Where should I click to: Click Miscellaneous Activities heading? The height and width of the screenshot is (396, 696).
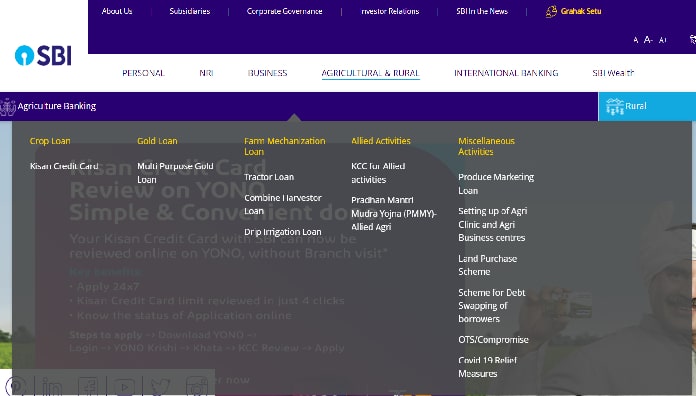(486, 146)
